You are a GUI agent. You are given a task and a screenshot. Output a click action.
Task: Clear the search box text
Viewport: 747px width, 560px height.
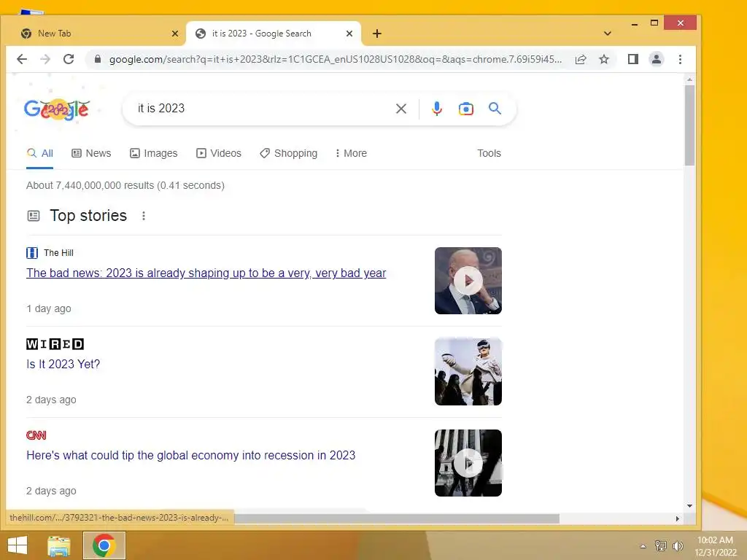pyautogui.click(x=401, y=109)
